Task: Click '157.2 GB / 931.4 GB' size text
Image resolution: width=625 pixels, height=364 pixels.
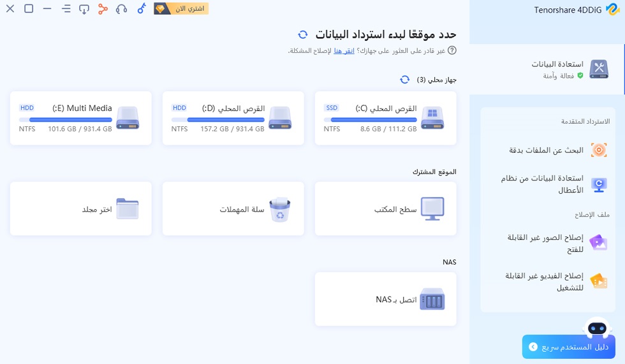Action: tap(232, 129)
